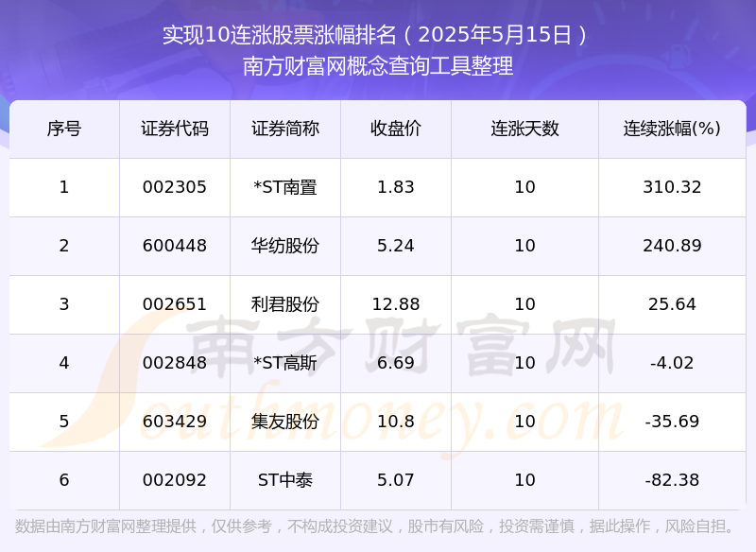This screenshot has width=756, height=552.
Task: Click sequence number 2
Action: 64,246
